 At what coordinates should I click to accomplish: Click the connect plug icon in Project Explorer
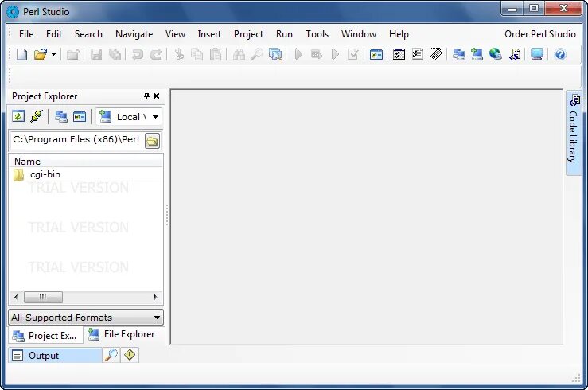[37, 116]
